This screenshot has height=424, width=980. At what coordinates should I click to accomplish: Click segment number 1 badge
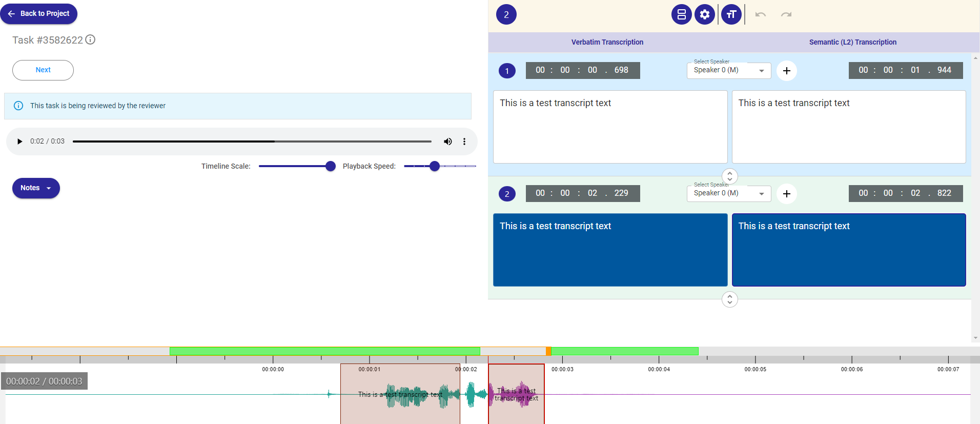(507, 71)
